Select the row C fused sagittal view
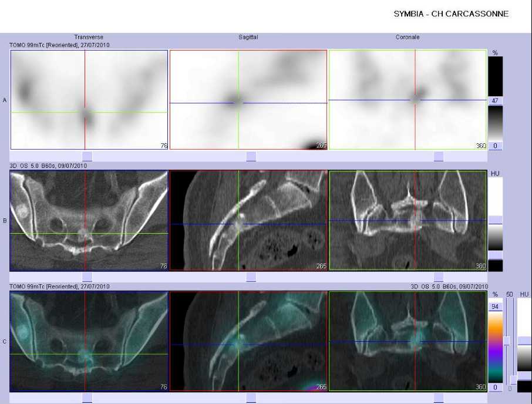The image size is (532, 404). click(x=248, y=341)
